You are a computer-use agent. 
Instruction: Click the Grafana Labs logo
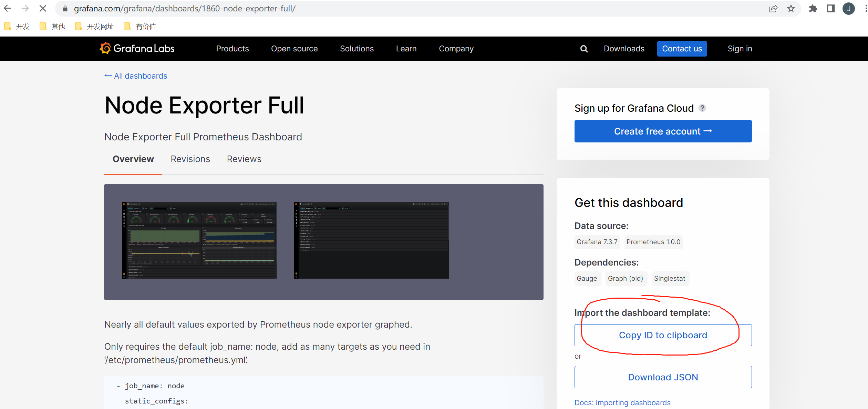pos(137,49)
